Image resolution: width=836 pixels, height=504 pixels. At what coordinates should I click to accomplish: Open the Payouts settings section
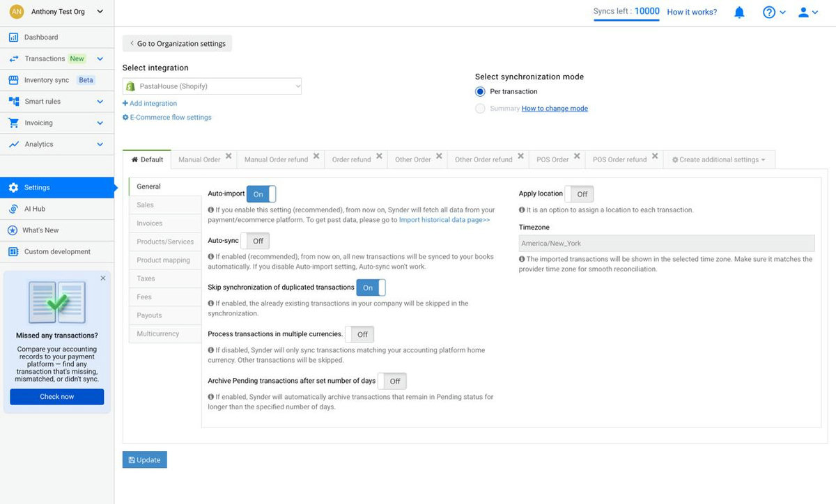tap(165, 315)
